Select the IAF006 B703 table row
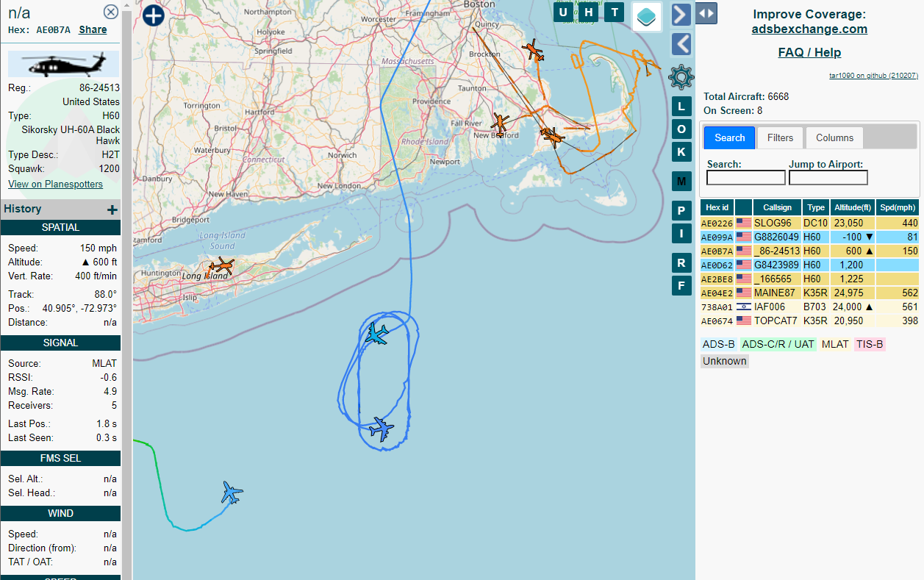 (x=809, y=307)
